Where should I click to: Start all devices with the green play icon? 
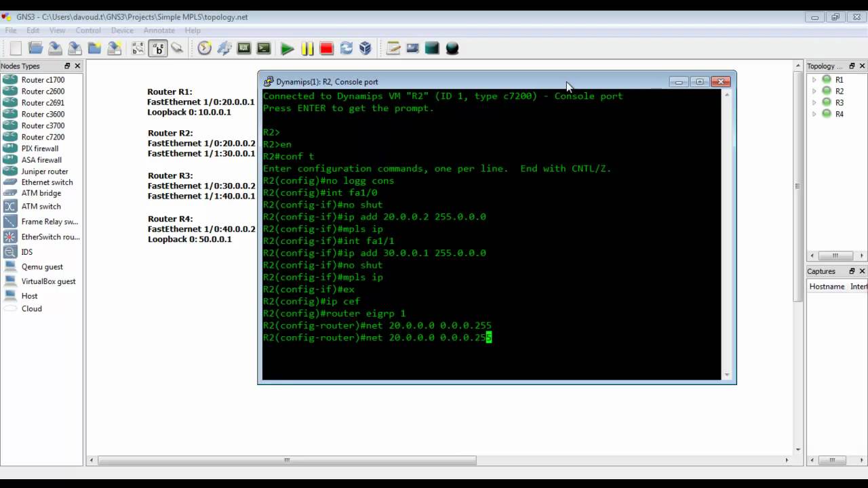point(288,48)
